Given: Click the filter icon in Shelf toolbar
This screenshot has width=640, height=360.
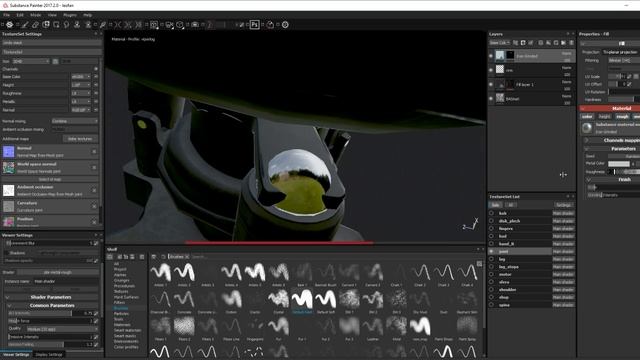Looking at the screenshot, I should click(154, 257).
